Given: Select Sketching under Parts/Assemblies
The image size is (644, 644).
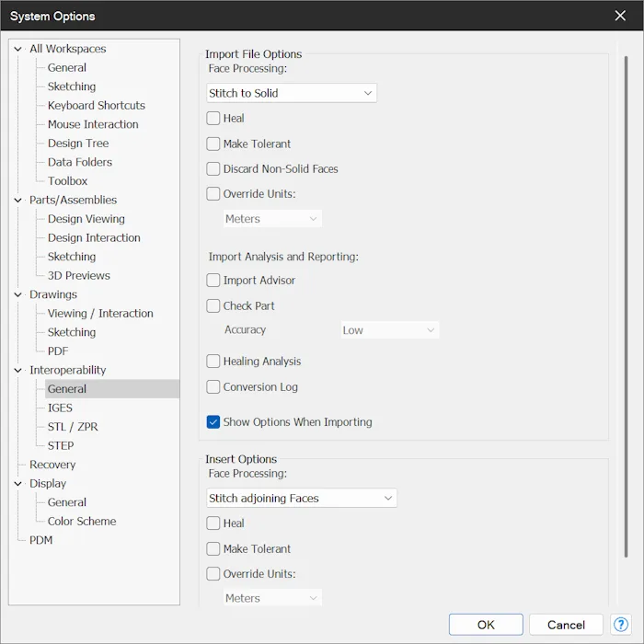Looking at the screenshot, I should click(72, 257).
